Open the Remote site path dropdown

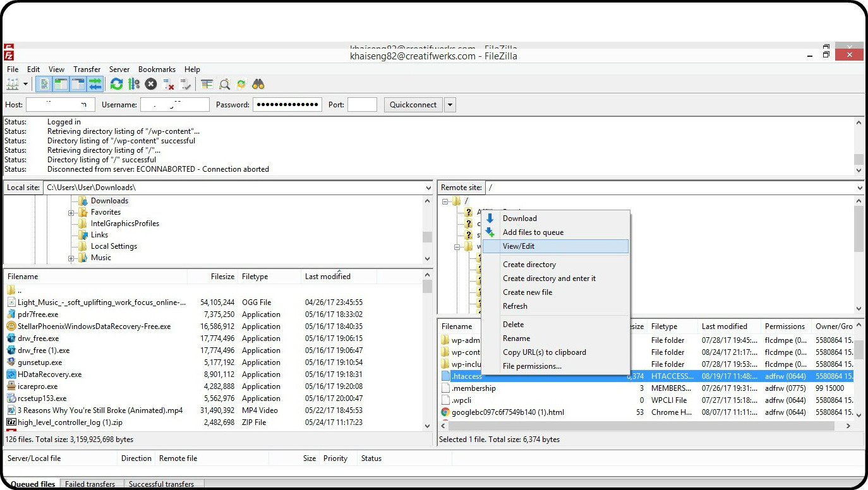pyautogui.click(x=860, y=188)
